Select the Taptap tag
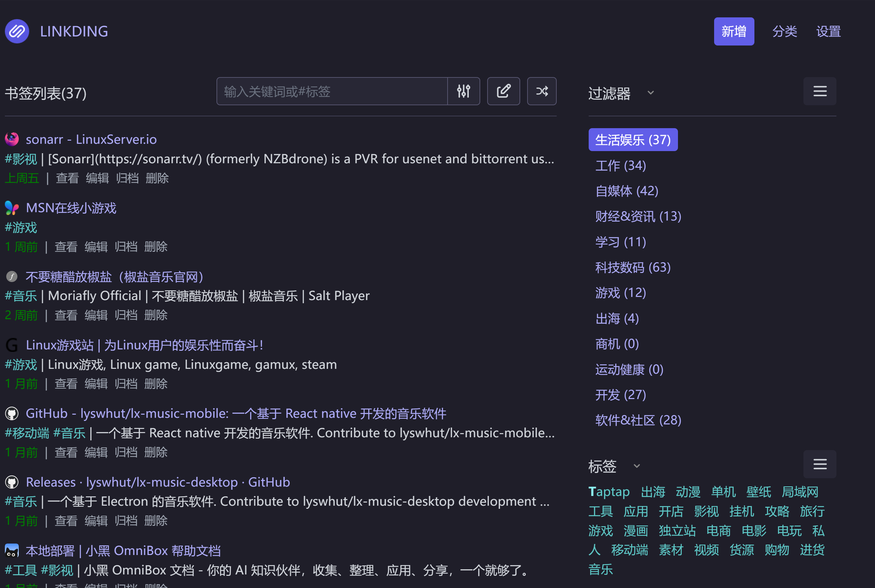Viewport: 875px width, 588px height. coord(608,492)
